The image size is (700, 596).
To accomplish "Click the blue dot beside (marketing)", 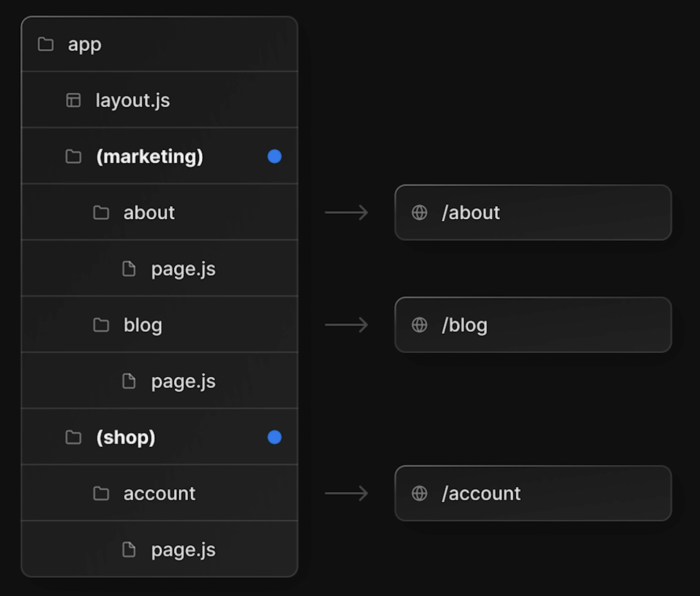I will 274,157.
